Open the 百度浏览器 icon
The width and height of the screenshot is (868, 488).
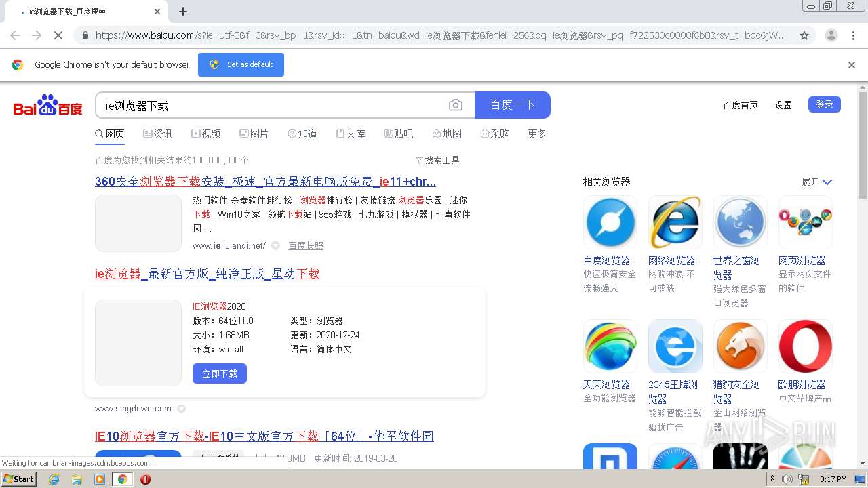pyautogui.click(x=610, y=222)
